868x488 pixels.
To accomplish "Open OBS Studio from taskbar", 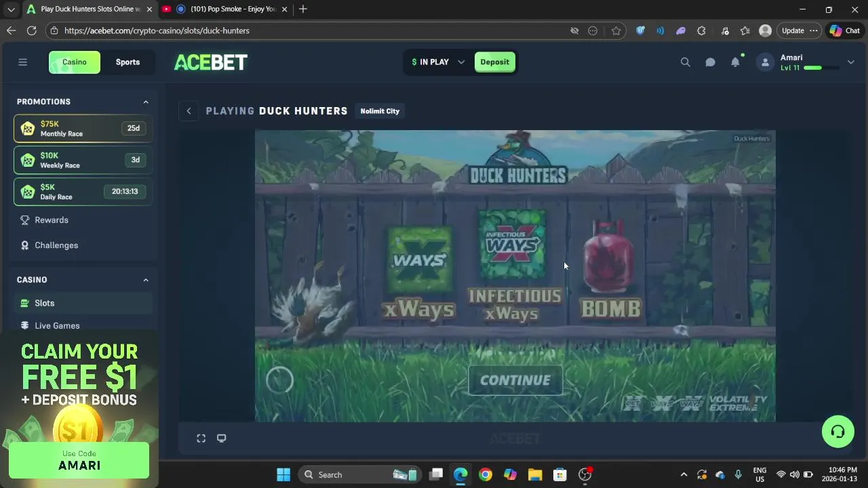I will tap(585, 474).
